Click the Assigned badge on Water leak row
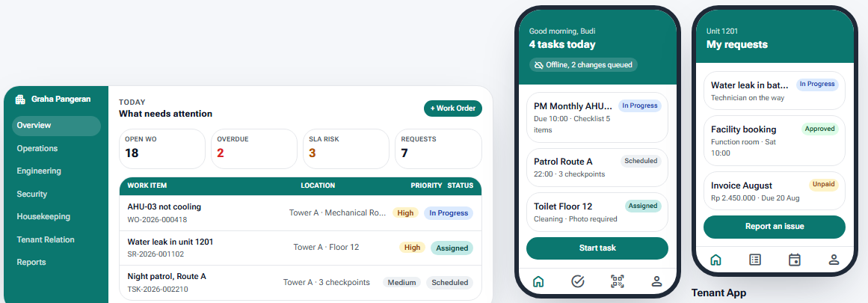868x303 pixels. pyautogui.click(x=452, y=248)
